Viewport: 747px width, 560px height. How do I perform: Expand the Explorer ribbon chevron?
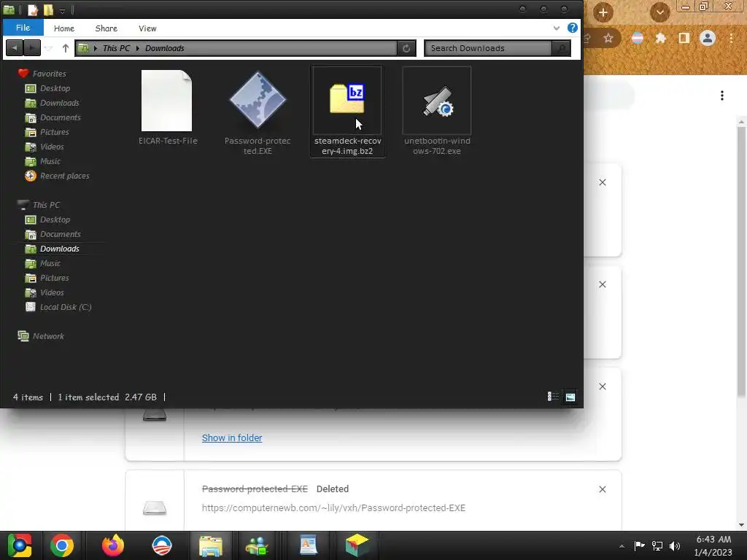coord(557,28)
